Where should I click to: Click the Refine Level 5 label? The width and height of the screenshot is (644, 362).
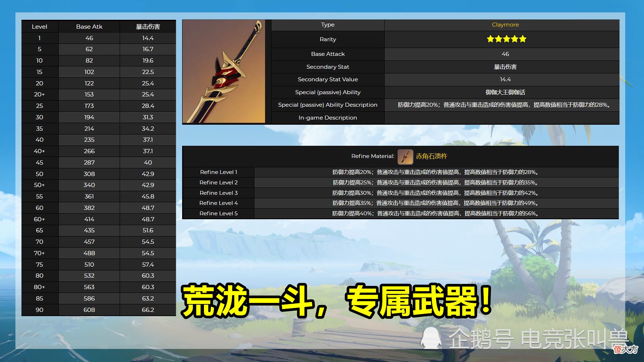(219, 214)
